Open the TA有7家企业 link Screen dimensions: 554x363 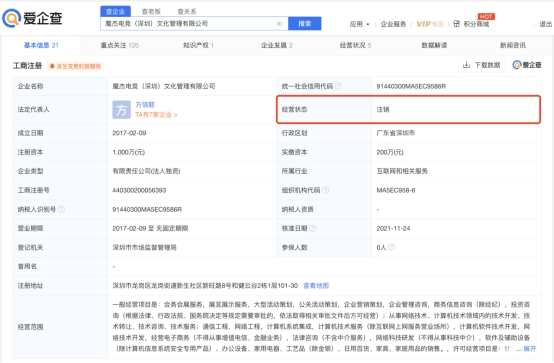pyautogui.click(x=157, y=115)
